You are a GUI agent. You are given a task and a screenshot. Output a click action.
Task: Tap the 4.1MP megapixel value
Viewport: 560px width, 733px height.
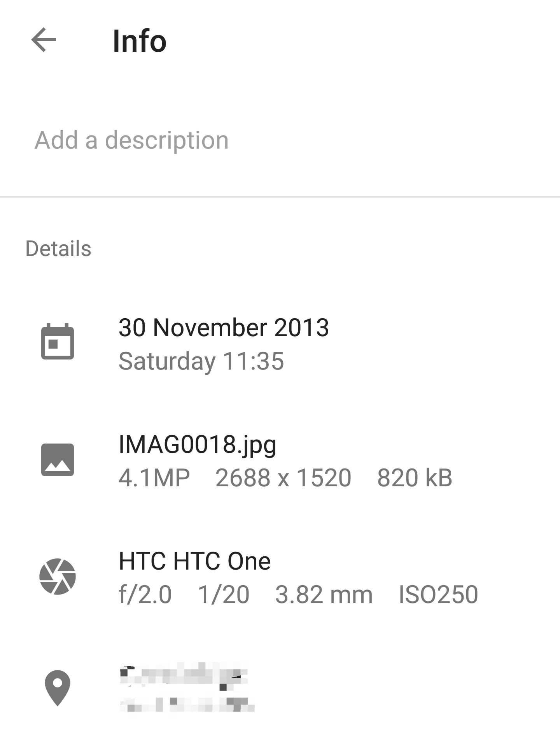[x=154, y=478]
